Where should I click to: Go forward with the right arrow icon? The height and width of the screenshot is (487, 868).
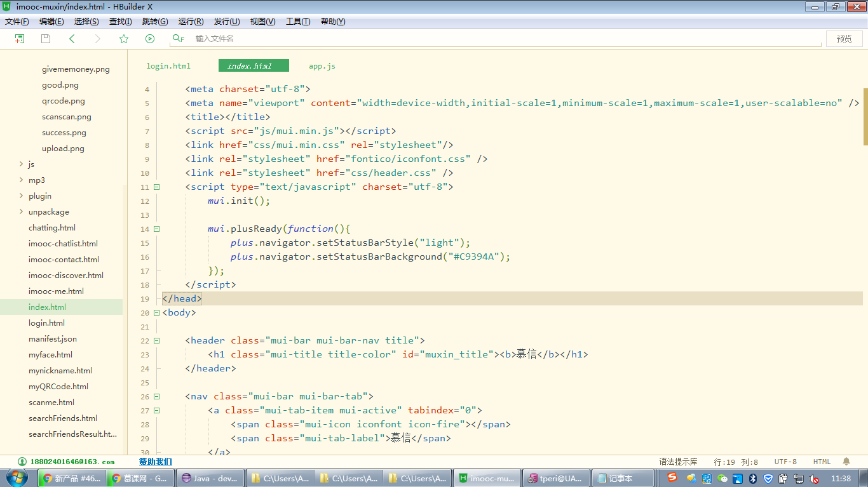pyautogui.click(x=97, y=39)
